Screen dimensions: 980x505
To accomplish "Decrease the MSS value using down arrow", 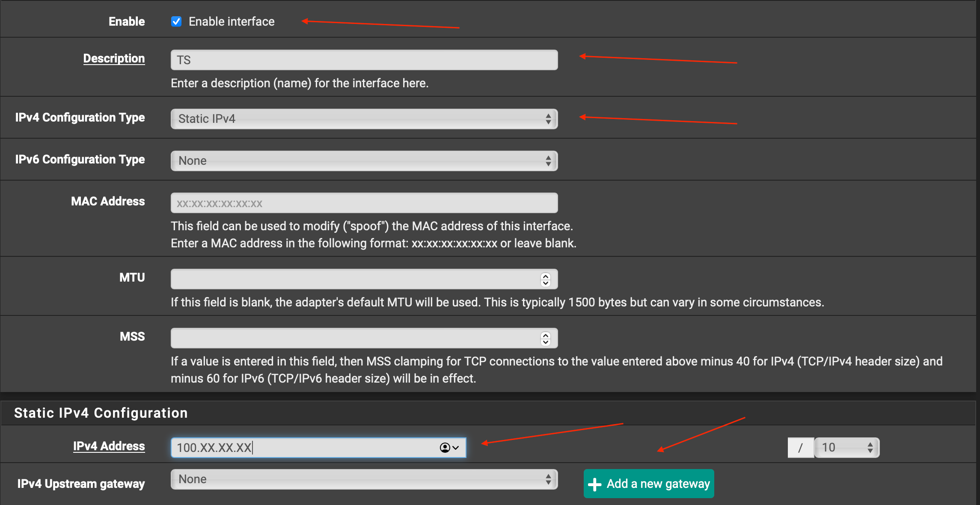I will click(x=546, y=342).
